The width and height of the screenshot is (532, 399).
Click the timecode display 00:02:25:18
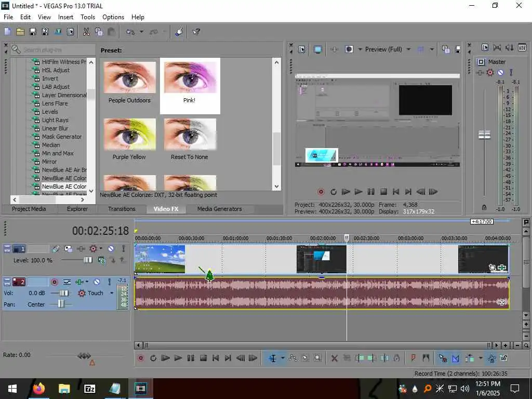pos(100,231)
